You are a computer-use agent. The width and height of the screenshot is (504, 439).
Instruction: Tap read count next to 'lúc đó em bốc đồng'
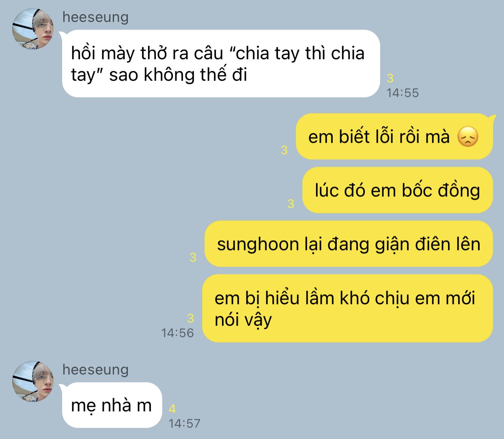pyautogui.click(x=291, y=204)
